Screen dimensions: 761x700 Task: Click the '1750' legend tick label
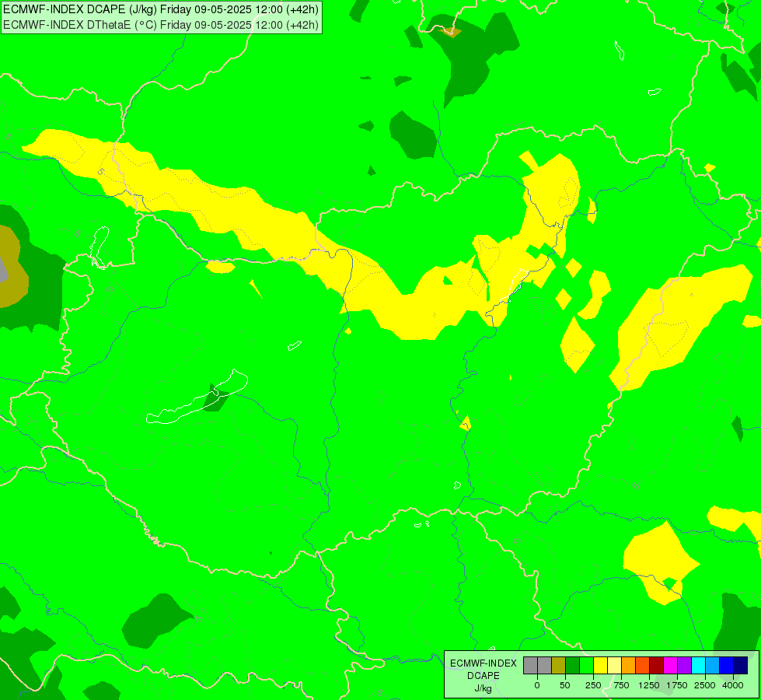coord(677,685)
